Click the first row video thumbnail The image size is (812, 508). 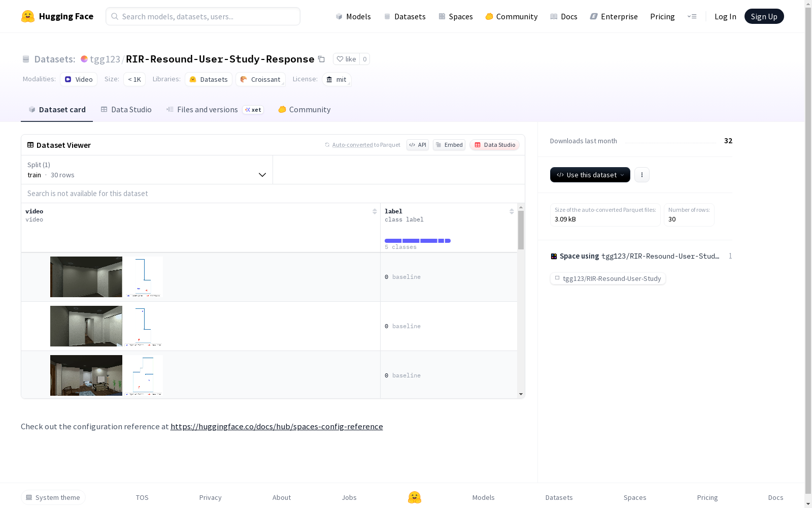click(x=106, y=277)
